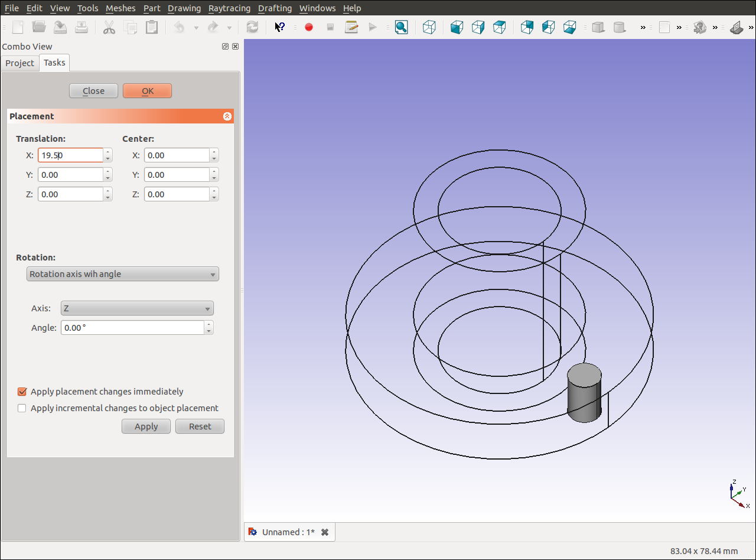This screenshot has height=560, width=756.
Task: Open the Axis Z dropdown
Action: pos(137,308)
